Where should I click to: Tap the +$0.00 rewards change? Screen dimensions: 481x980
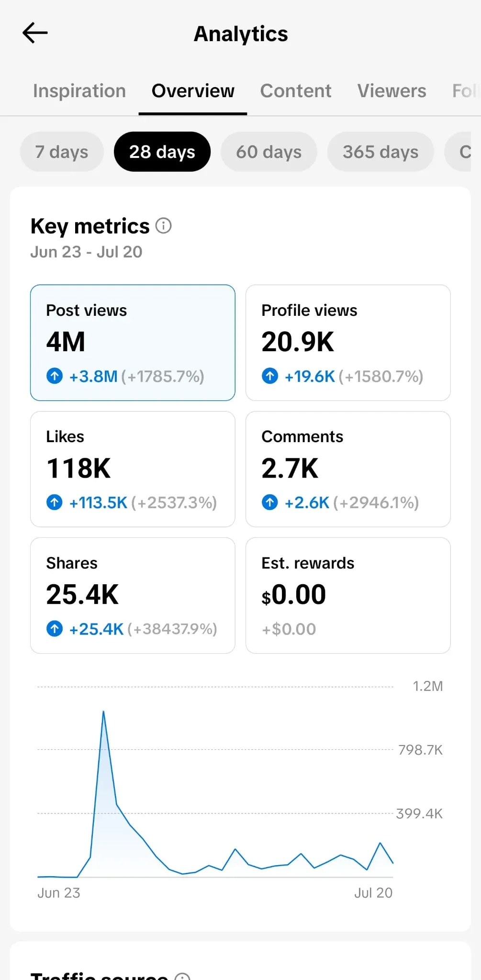coord(289,629)
